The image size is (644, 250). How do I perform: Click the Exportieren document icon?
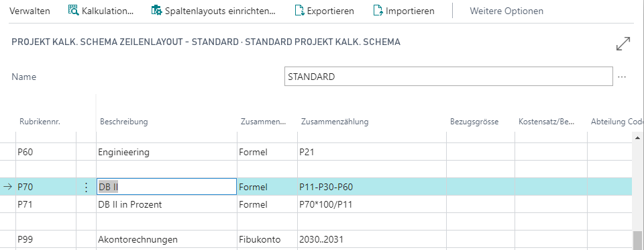pos(300,11)
